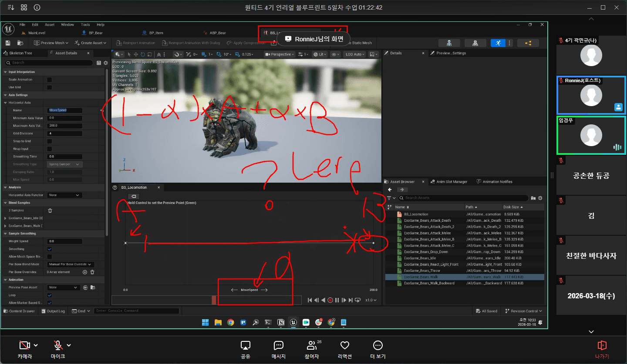Add a Per Bone Overrides array element
The image size is (627, 364).
(x=85, y=272)
